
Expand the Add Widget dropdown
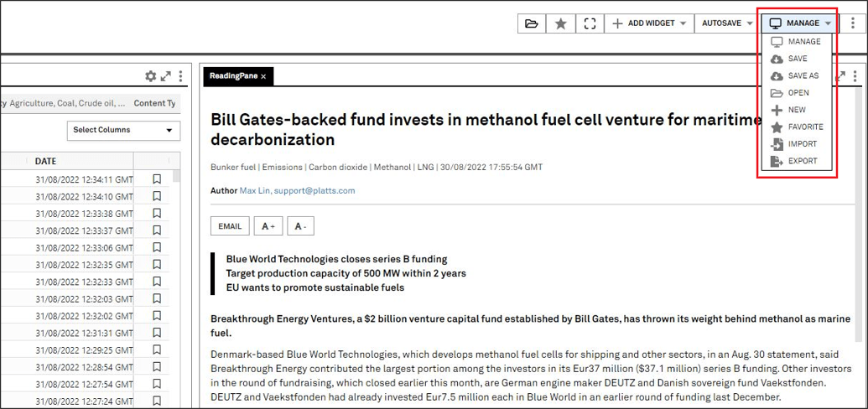click(x=649, y=23)
